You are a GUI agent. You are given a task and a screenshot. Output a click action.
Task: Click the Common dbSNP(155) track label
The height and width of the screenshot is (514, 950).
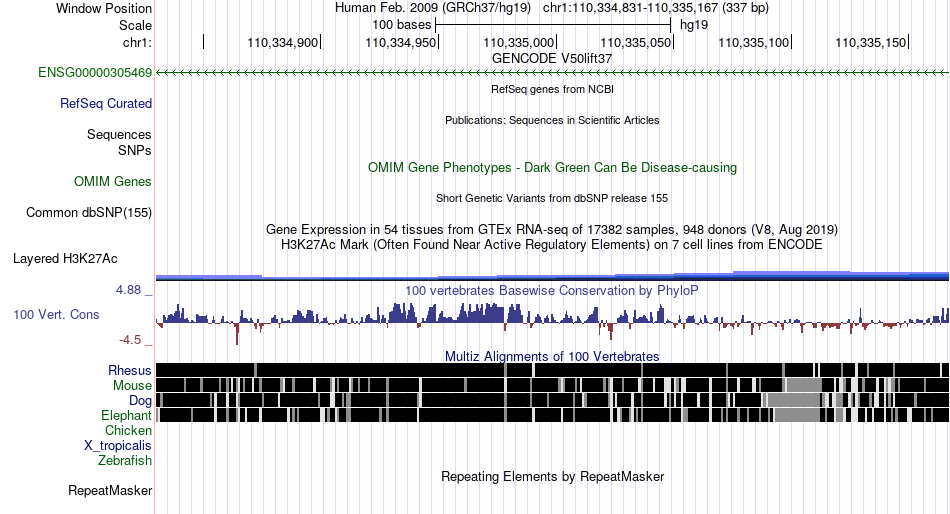(89, 213)
